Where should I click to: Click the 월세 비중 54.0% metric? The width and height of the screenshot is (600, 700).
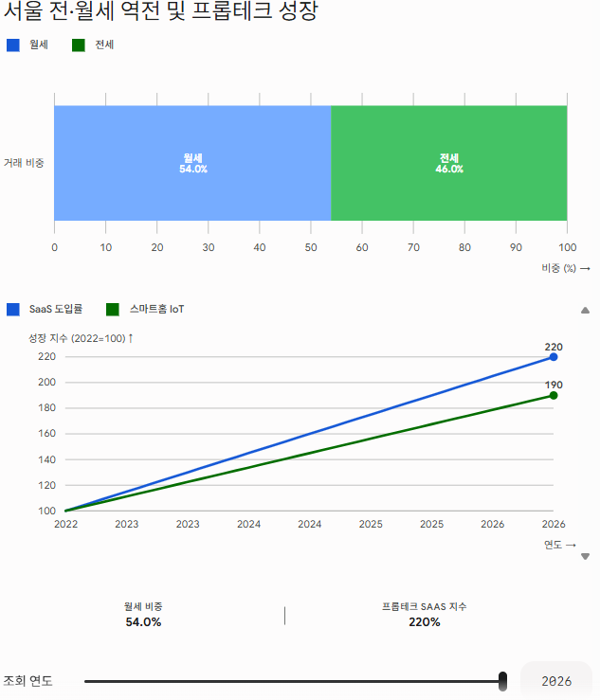click(x=143, y=615)
